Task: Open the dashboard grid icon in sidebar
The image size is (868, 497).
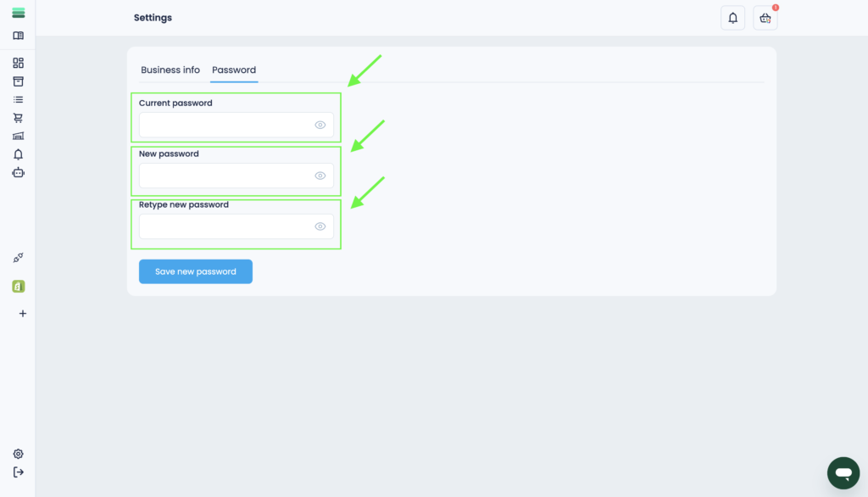Action: click(x=18, y=63)
